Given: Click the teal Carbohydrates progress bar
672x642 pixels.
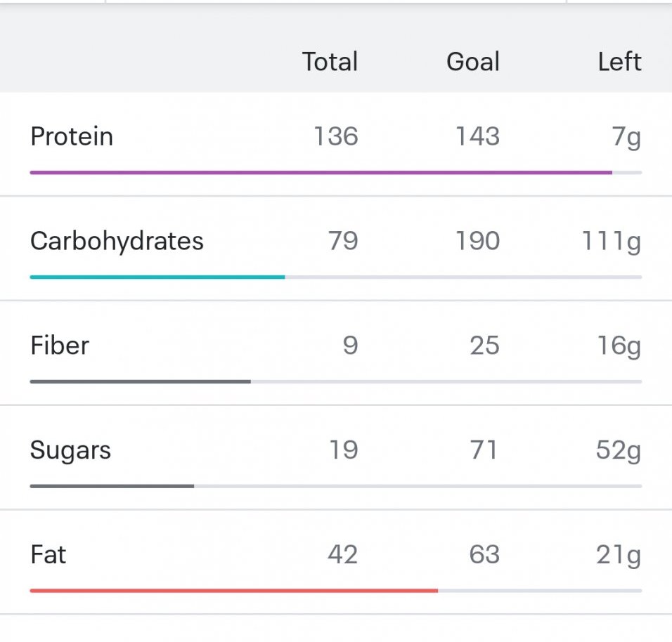Looking at the screenshot, I should [x=157, y=277].
